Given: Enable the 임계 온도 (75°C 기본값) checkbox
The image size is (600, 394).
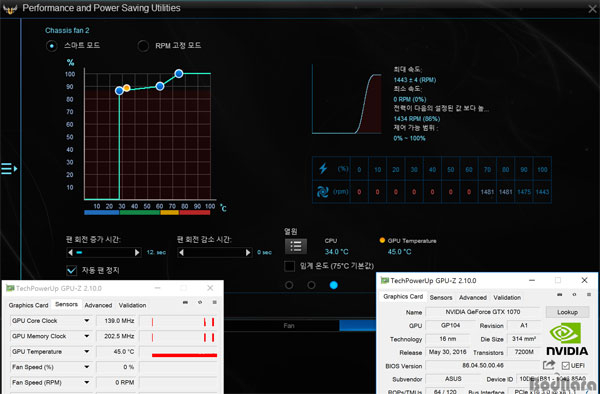Looking at the screenshot, I should [289, 266].
